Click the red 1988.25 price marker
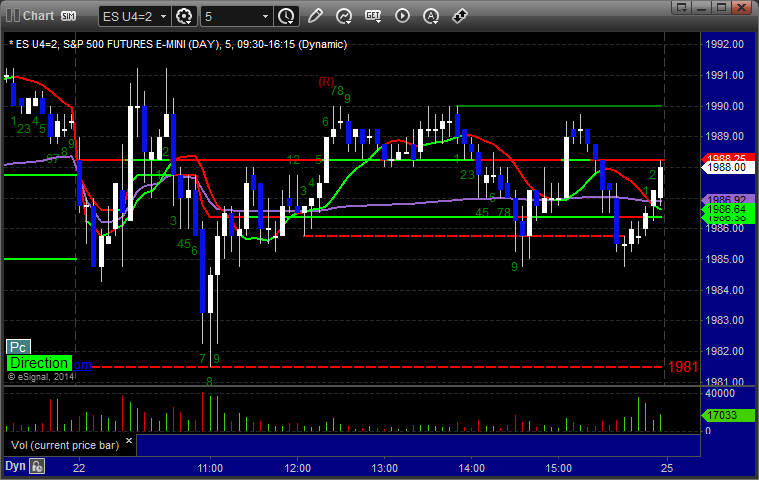This screenshot has width=759, height=480. pos(728,158)
